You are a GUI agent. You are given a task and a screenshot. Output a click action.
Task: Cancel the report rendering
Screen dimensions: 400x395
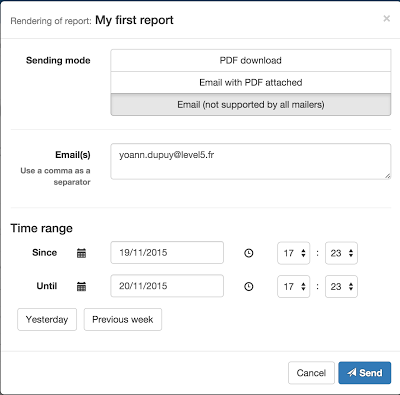(x=311, y=373)
